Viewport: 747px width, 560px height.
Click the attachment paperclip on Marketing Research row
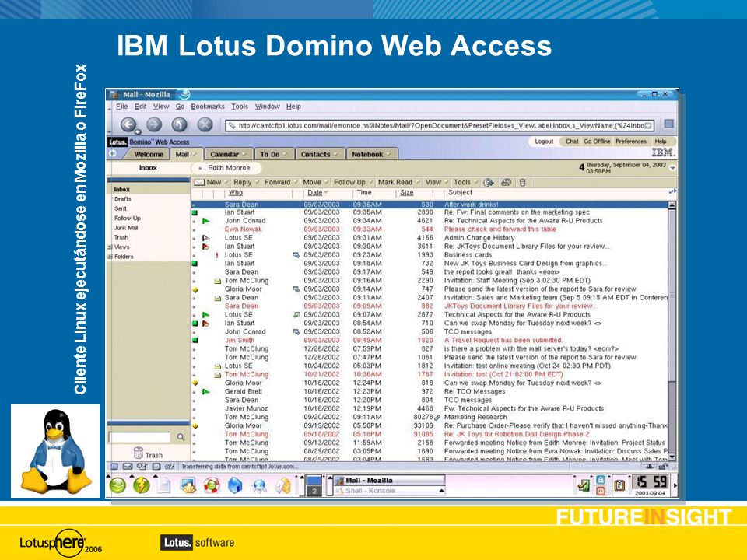[x=437, y=418]
